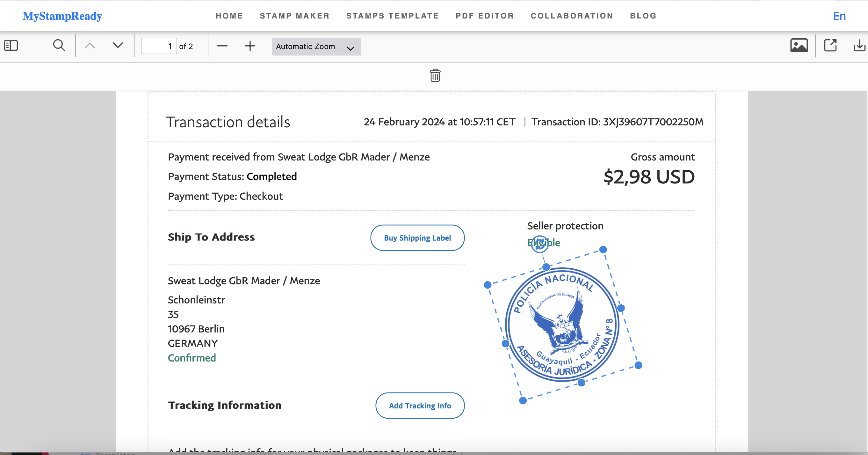Open the En language selector
Viewport: 868px width, 455px height.
[839, 16]
